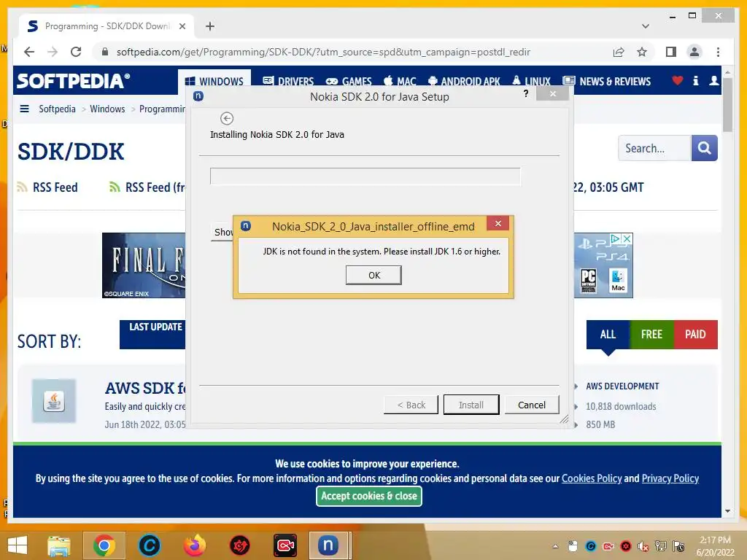This screenshot has height=560, width=747.
Task: Click the share page icon in address bar
Action: 619,52
